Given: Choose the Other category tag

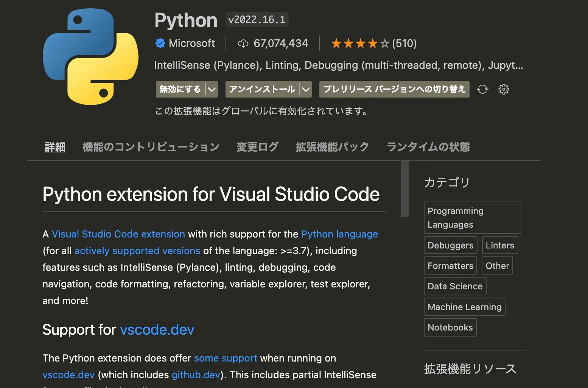Looking at the screenshot, I should click(497, 265).
